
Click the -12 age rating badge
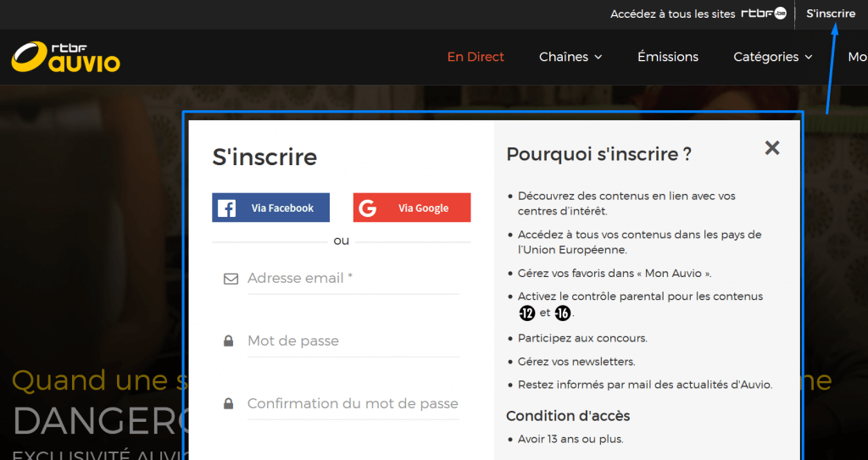[527, 313]
